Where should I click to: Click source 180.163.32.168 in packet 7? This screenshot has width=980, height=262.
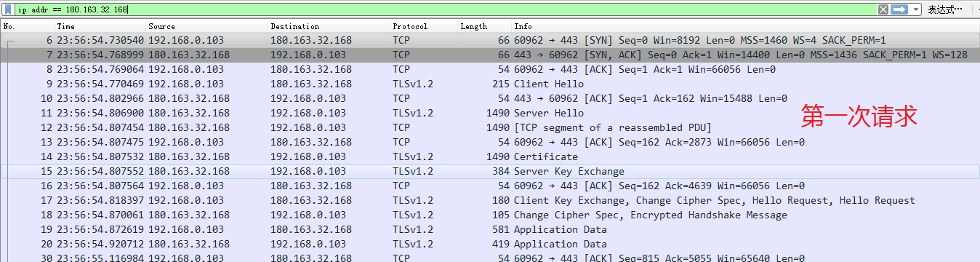[x=189, y=55]
